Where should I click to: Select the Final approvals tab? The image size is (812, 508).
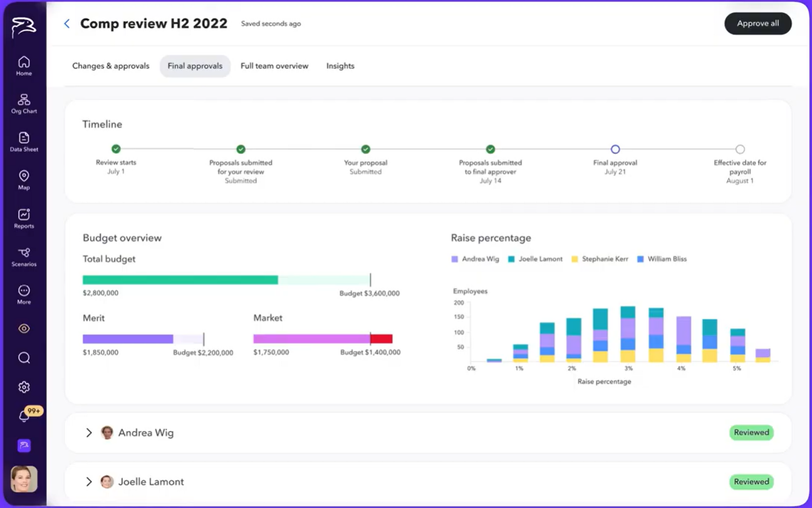coord(195,66)
